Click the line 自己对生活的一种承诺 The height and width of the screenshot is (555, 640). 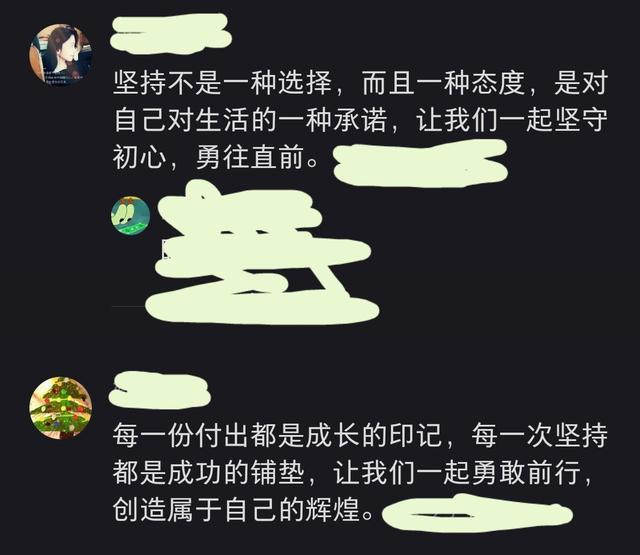pyautogui.click(x=251, y=120)
